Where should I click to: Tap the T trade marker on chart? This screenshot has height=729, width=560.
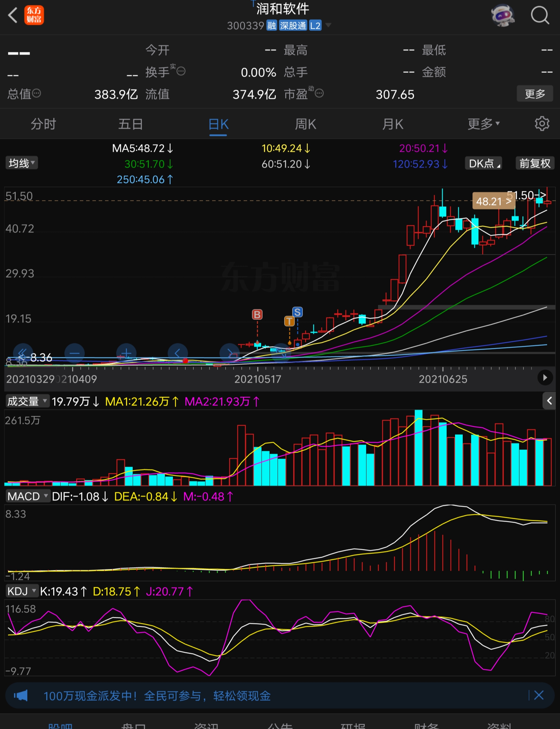(289, 321)
